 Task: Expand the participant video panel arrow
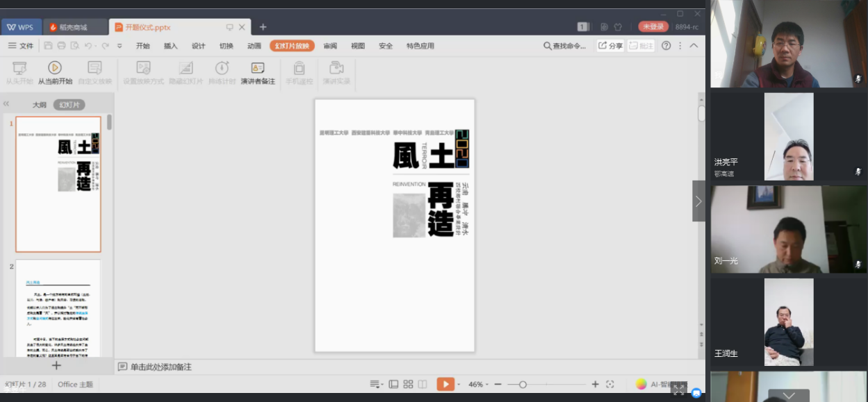[x=698, y=201]
